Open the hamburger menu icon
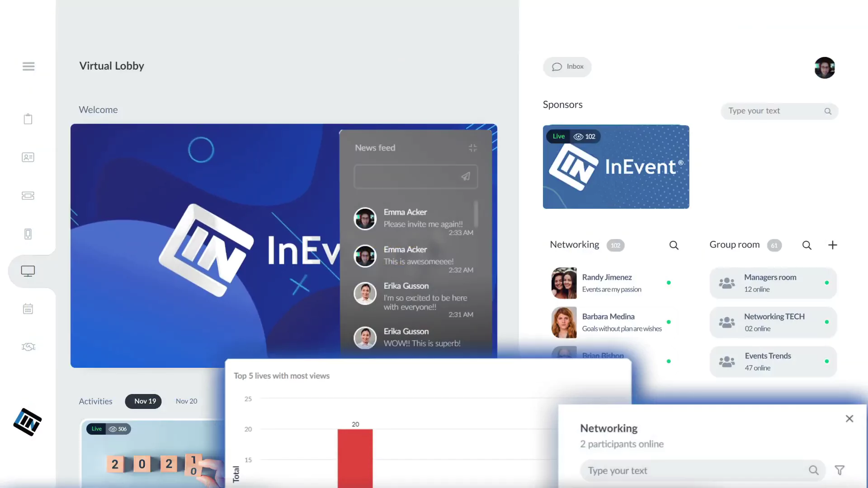Viewport: 868px width, 488px height. point(28,66)
